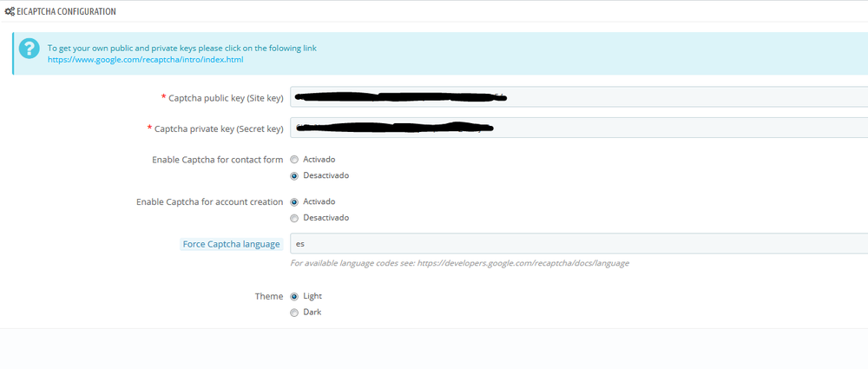Select Activado for contact form captcha

[x=294, y=160]
